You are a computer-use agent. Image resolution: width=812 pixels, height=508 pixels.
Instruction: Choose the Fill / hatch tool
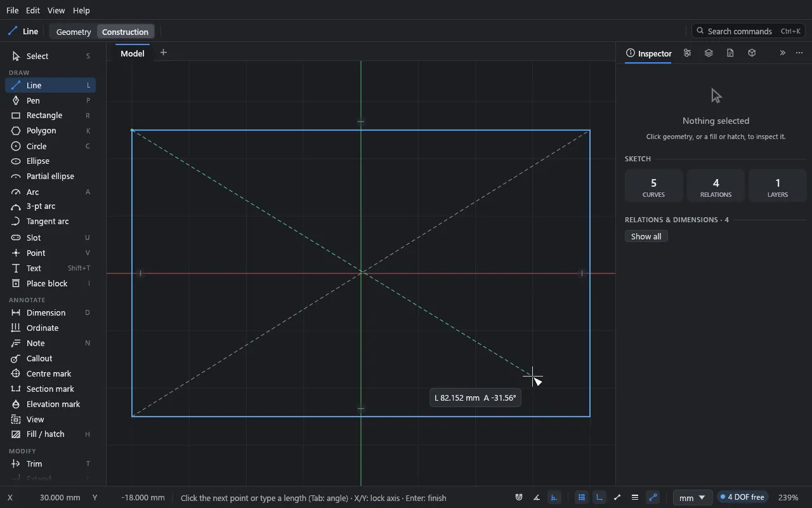pos(51,434)
